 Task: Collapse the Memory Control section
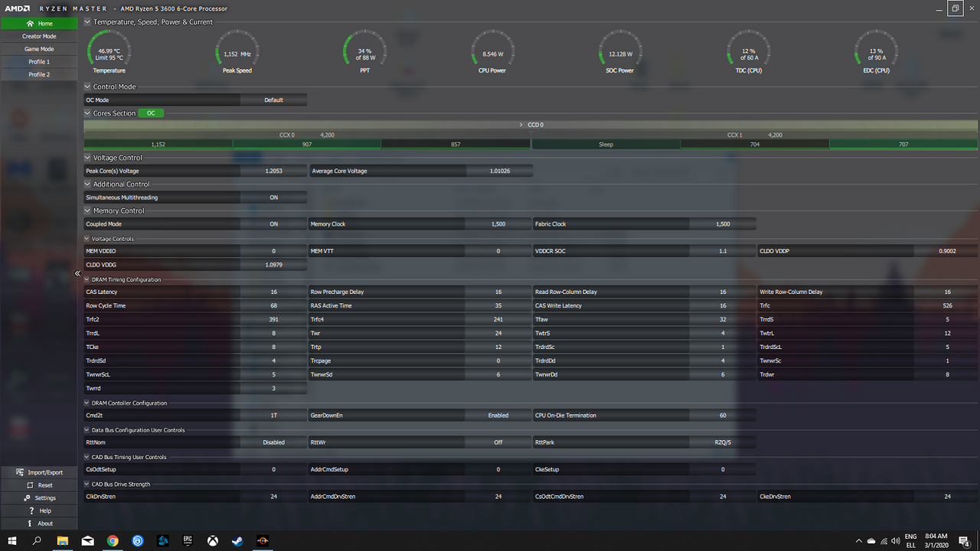pos(87,210)
